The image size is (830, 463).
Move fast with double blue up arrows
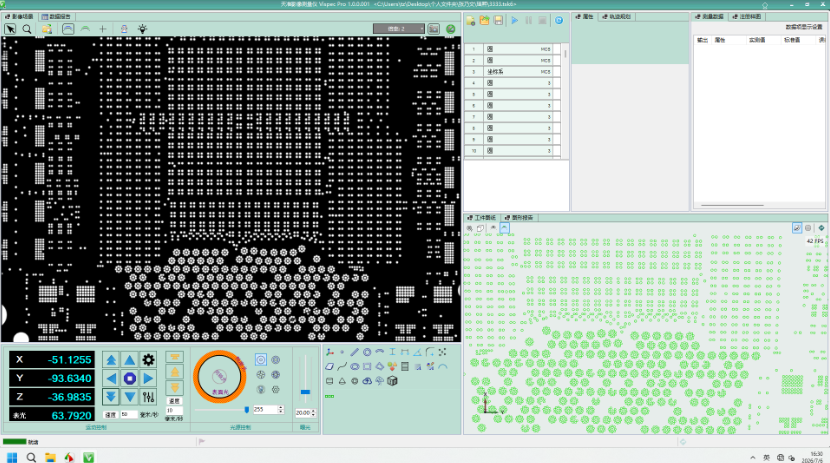coord(111,360)
